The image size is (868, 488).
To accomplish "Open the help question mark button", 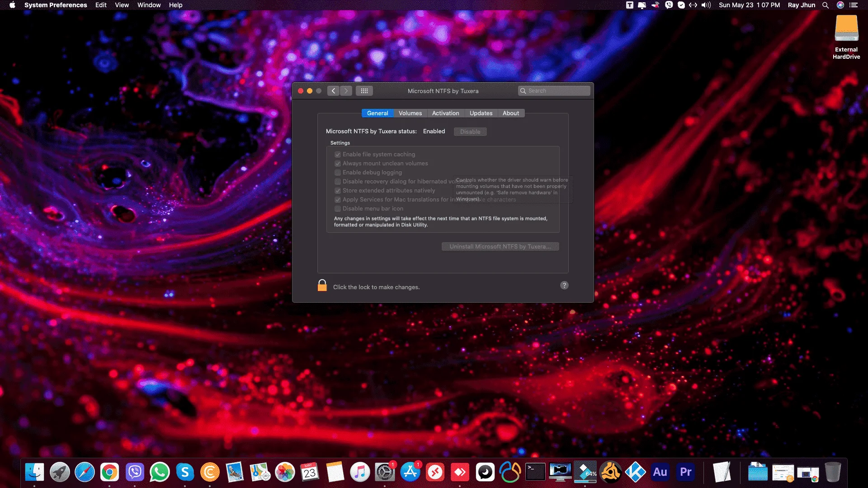I will 564,285.
